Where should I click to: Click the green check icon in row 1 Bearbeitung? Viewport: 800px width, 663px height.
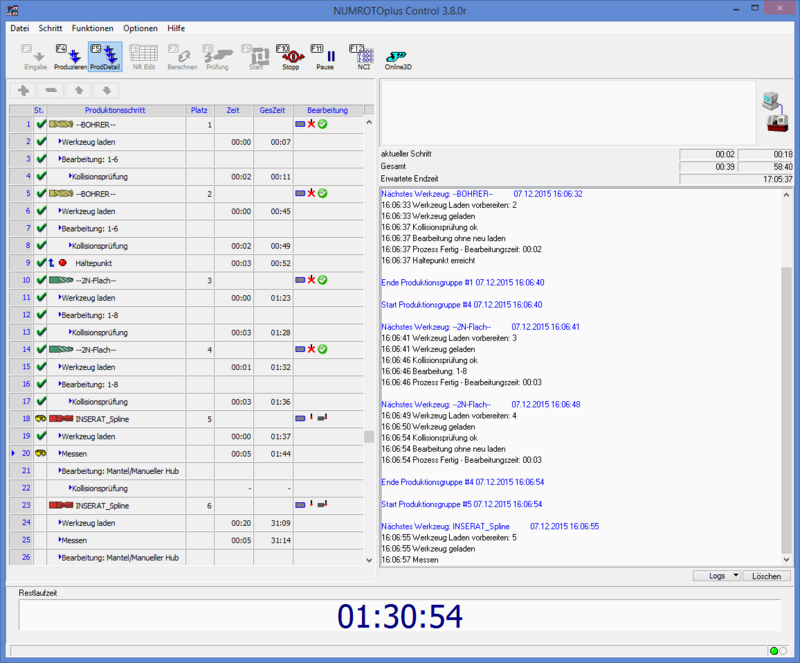point(324,124)
